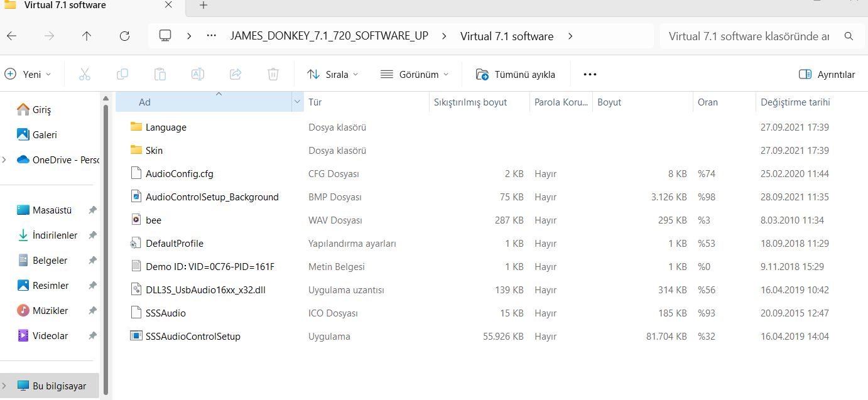The height and width of the screenshot is (400, 868).
Task: Open Galeri in the sidebar
Action: (x=45, y=134)
